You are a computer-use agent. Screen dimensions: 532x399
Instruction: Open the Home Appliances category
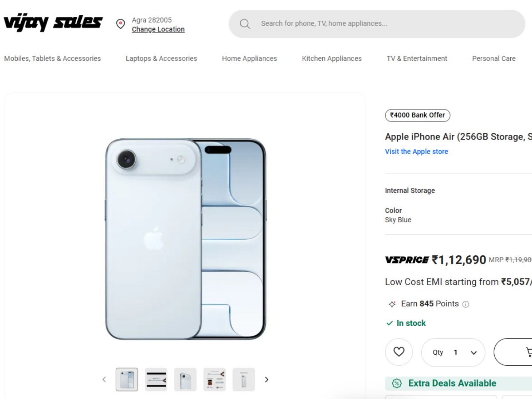click(250, 59)
